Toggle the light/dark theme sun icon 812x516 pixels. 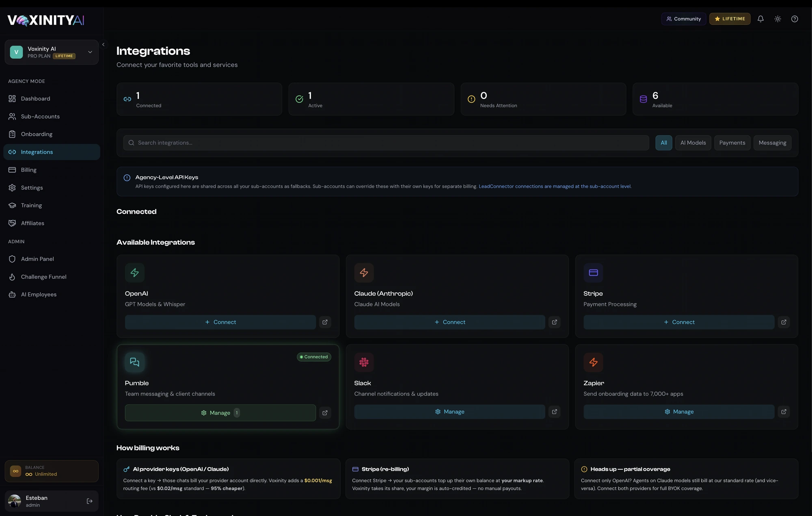(x=777, y=19)
